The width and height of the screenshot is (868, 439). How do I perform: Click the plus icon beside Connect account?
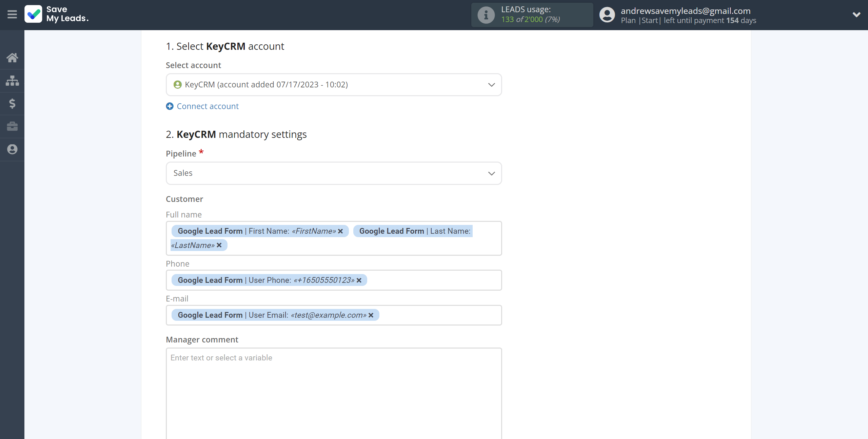[x=170, y=106]
